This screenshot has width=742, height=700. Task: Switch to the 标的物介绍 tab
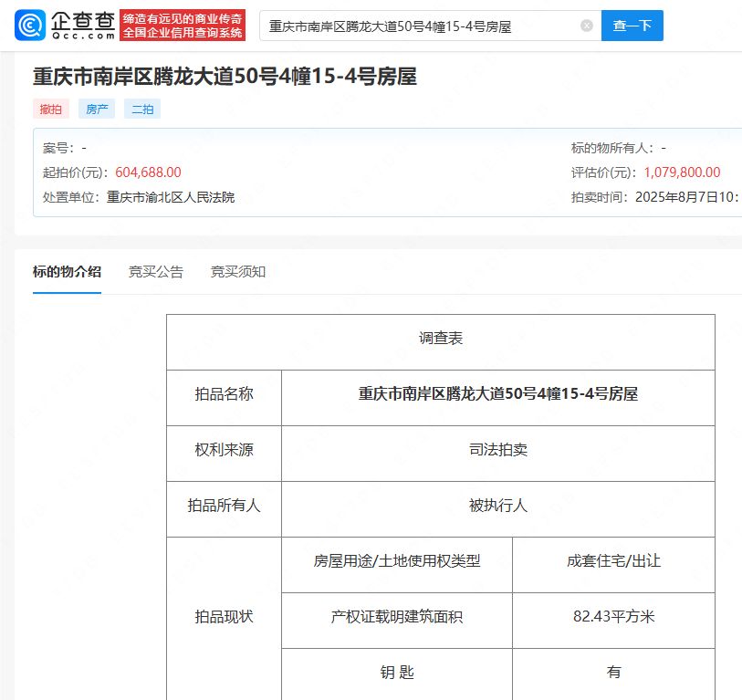tap(67, 272)
